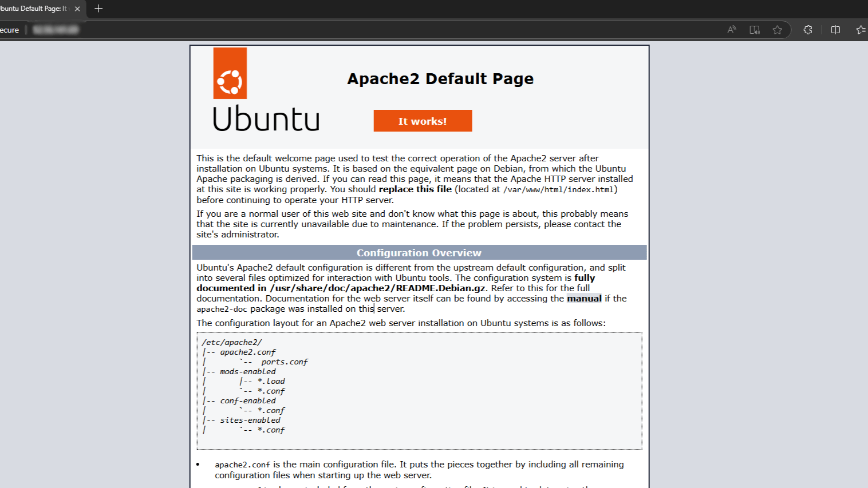Close the Ubuntu Default Page tab
Image resolution: width=868 pixels, height=488 pixels.
tap(77, 9)
